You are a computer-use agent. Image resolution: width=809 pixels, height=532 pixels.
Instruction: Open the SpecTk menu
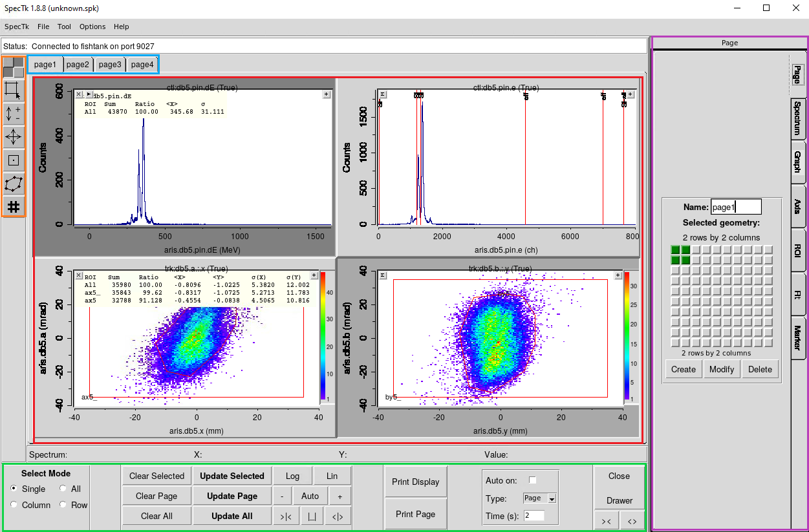pos(16,27)
